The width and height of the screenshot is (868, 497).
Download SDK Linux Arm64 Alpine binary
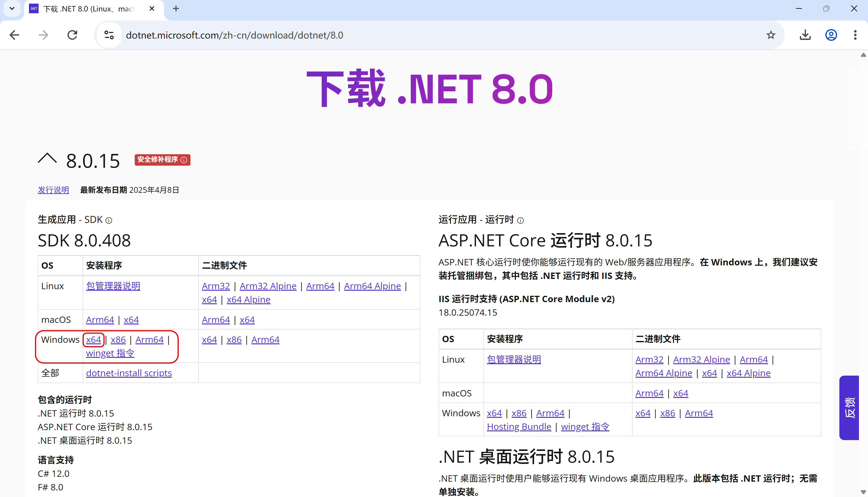pos(372,286)
